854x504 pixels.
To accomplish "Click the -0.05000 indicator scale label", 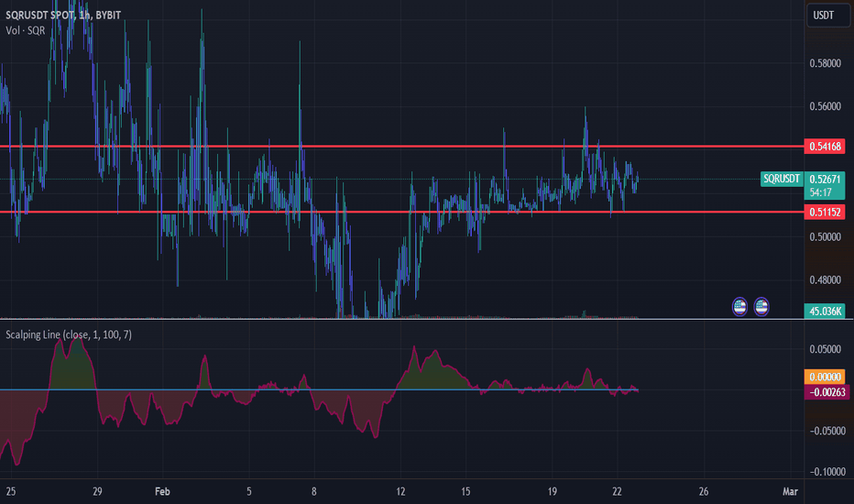I will click(827, 431).
